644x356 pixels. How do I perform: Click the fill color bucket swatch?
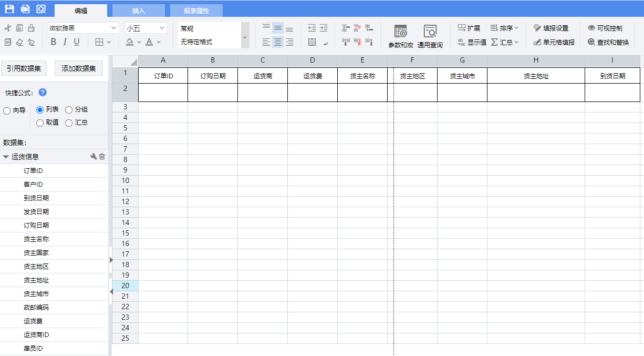pyautogui.click(x=130, y=42)
